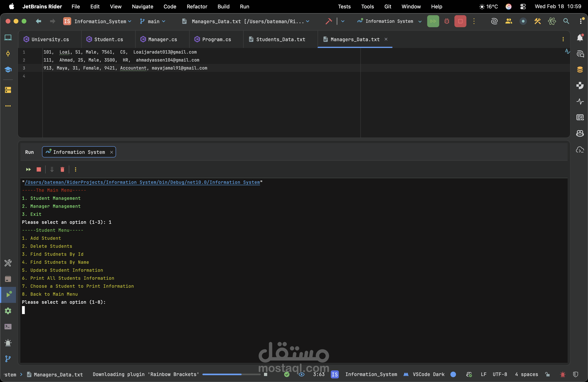Click the UTF-8 encoding selector in the status bar

[x=500, y=374]
